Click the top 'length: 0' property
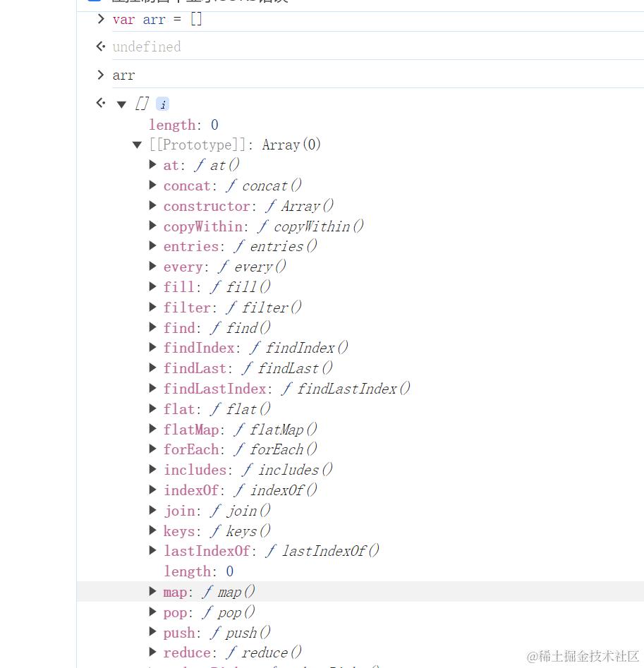The height and width of the screenshot is (668, 644). tap(183, 125)
